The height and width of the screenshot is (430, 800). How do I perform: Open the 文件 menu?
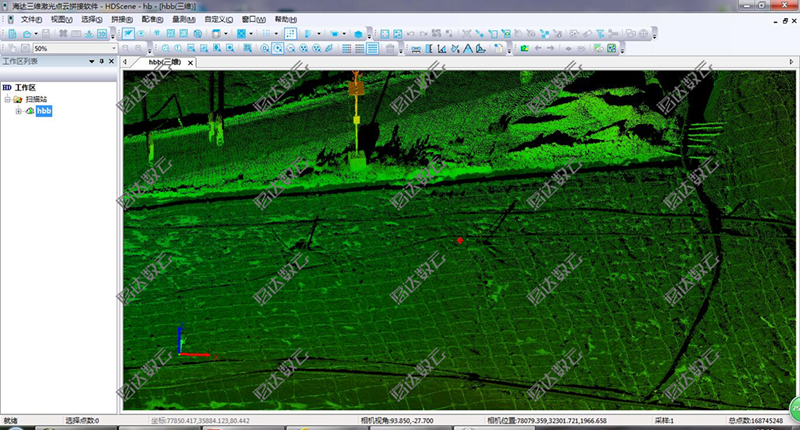click(29, 20)
